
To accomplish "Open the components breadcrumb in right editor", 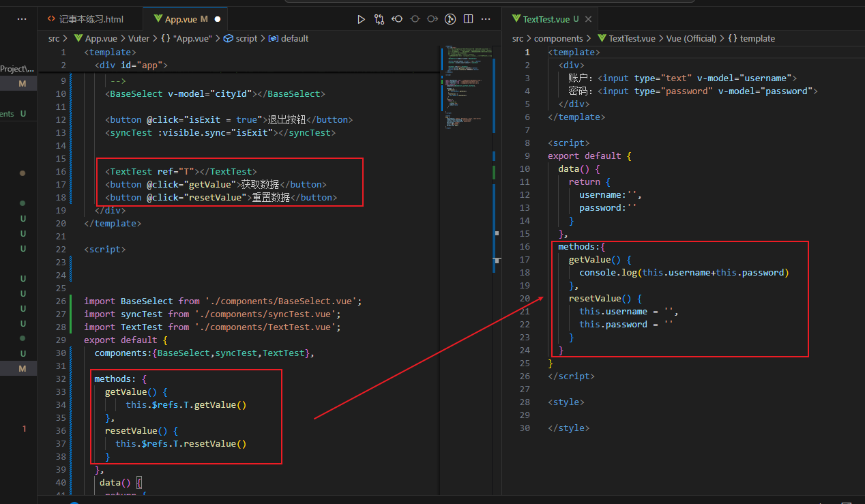I will (x=558, y=38).
